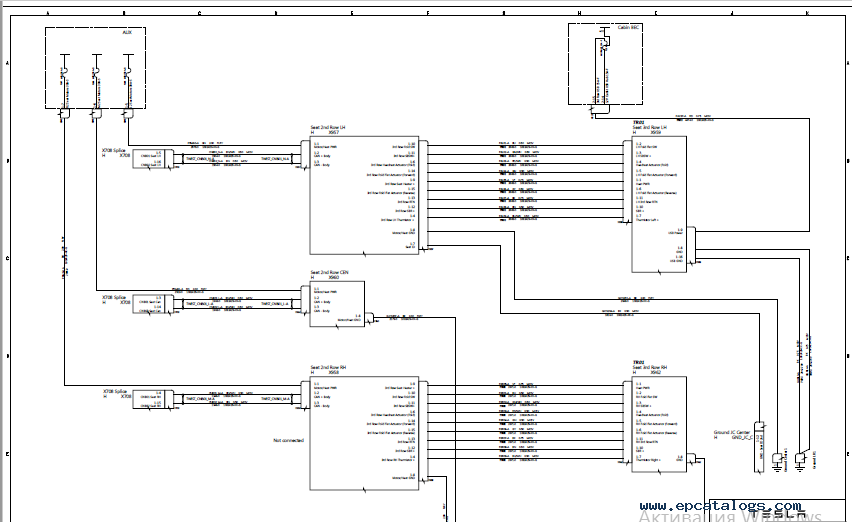Click the Ground JC Center connector strip symbol
The image size is (852, 522).
[x=760, y=447]
